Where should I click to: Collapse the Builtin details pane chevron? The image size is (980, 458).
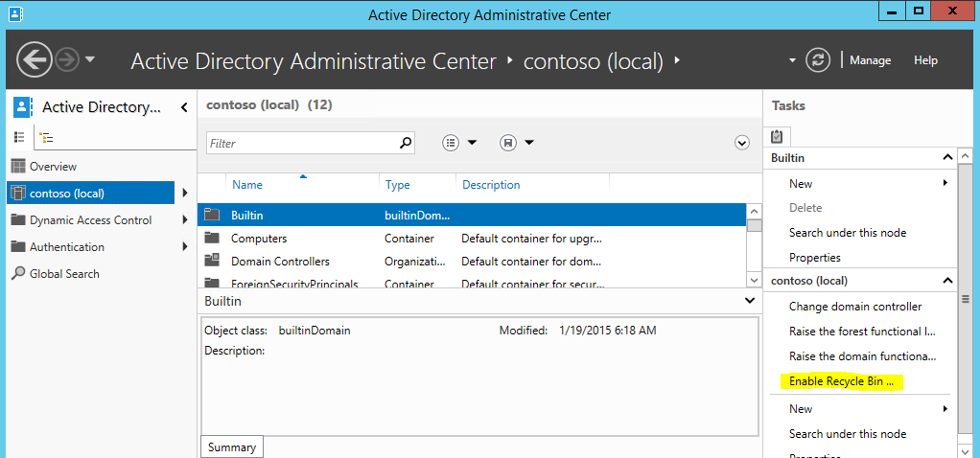point(750,301)
